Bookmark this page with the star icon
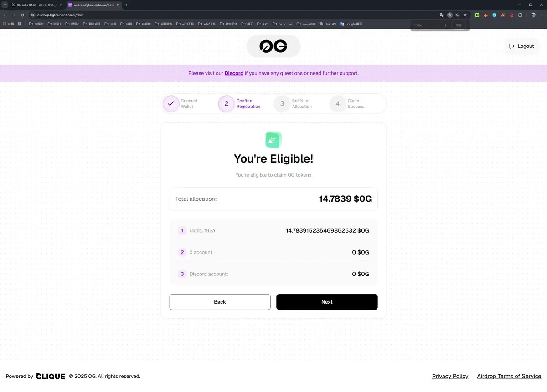 (x=465, y=15)
